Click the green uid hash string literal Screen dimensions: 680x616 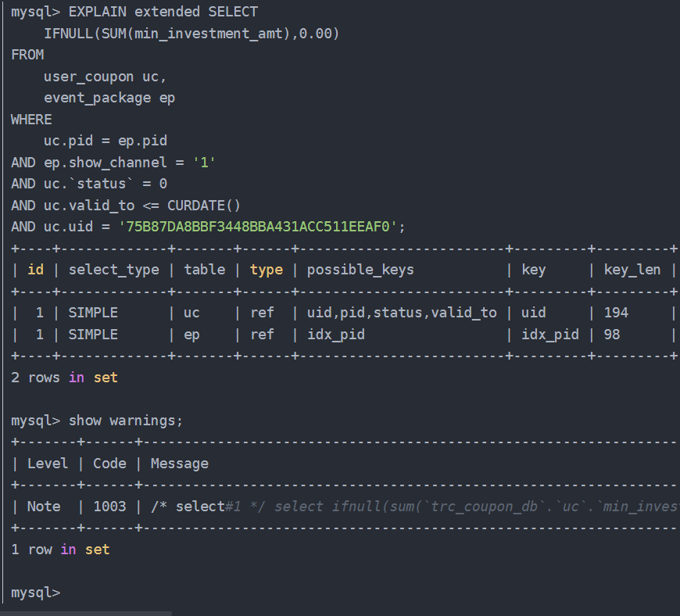pos(258,227)
